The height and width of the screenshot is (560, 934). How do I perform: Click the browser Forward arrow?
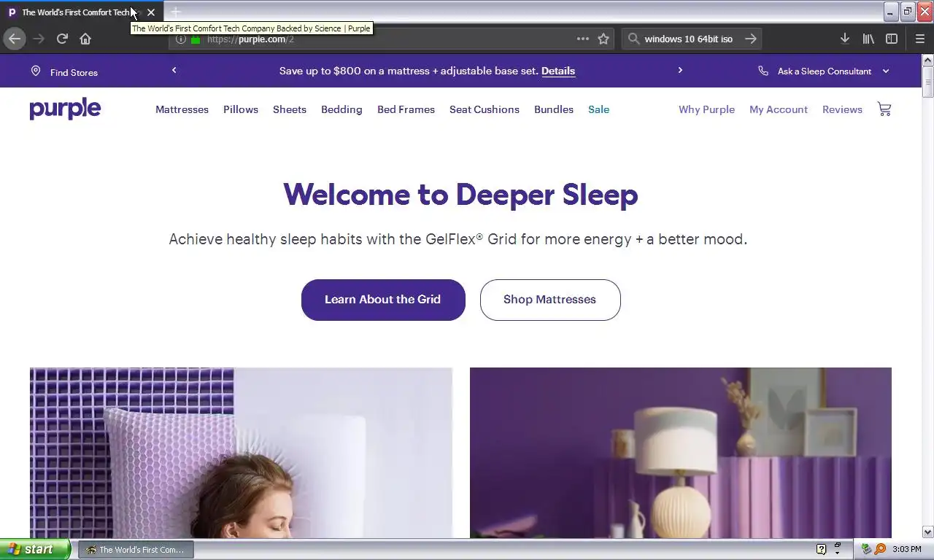coord(39,39)
